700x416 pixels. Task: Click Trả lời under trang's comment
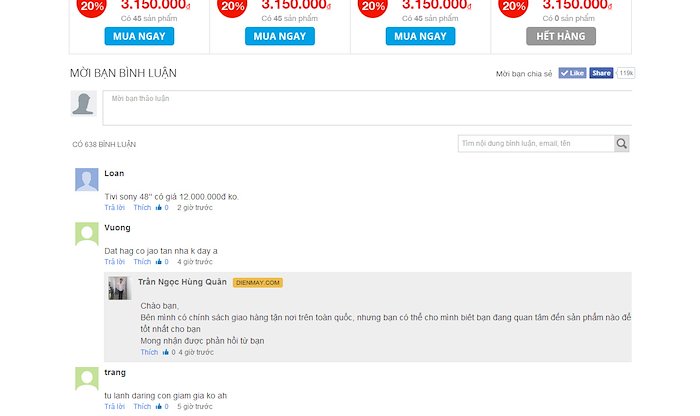(115, 406)
